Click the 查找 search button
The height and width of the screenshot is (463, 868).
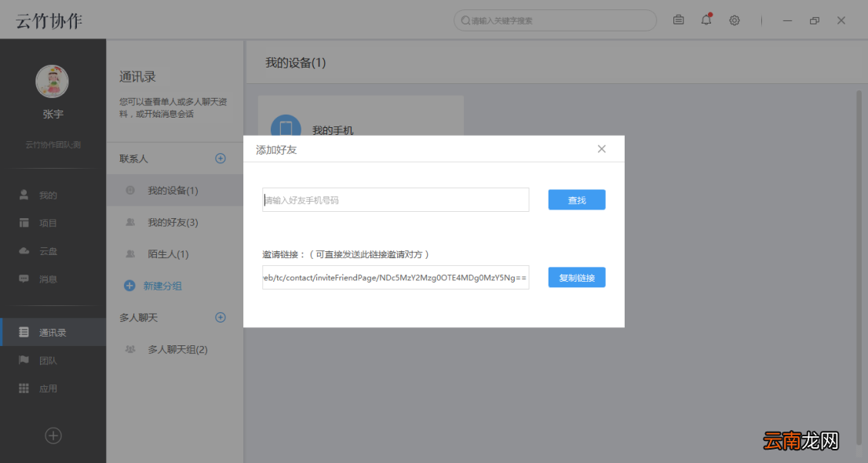576,200
